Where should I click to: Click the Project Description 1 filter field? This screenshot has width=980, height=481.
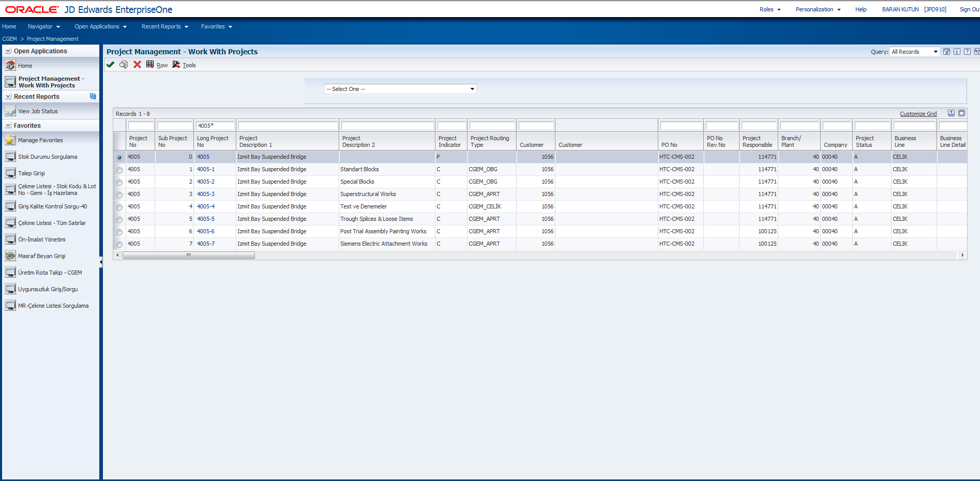coord(288,126)
